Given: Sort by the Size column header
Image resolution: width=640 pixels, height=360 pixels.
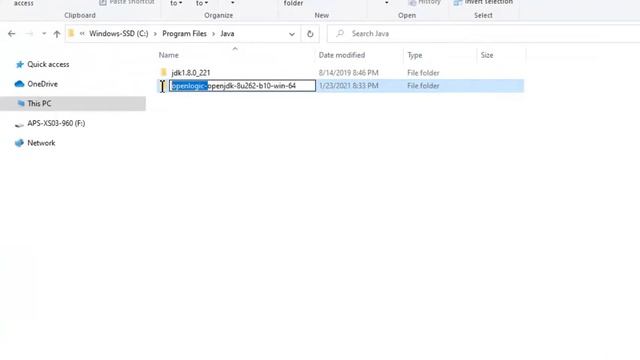Looking at the screenshot, I should click(x=487, y=55).
